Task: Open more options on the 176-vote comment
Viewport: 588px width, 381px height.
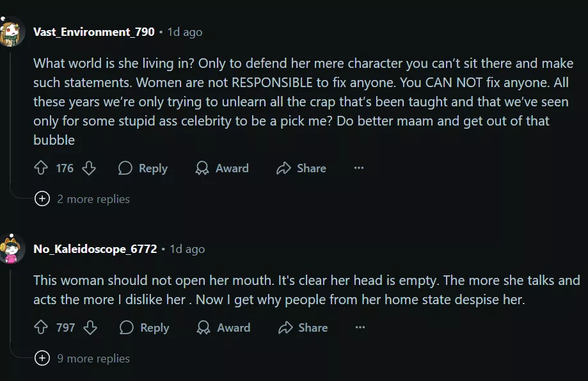Action: pos(359,168)
